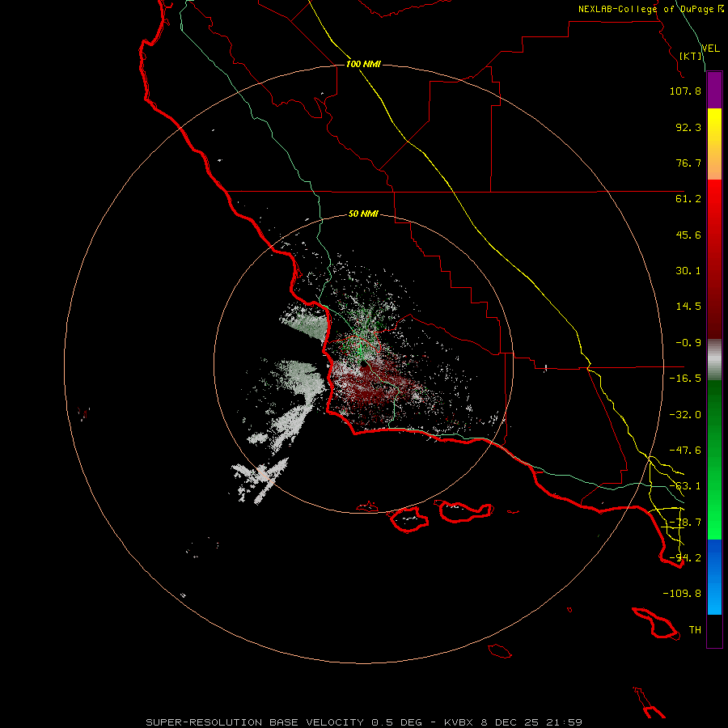Select the 76.7 legend value
This screenshot has width=728, height=728.
[x=688, y=163]
